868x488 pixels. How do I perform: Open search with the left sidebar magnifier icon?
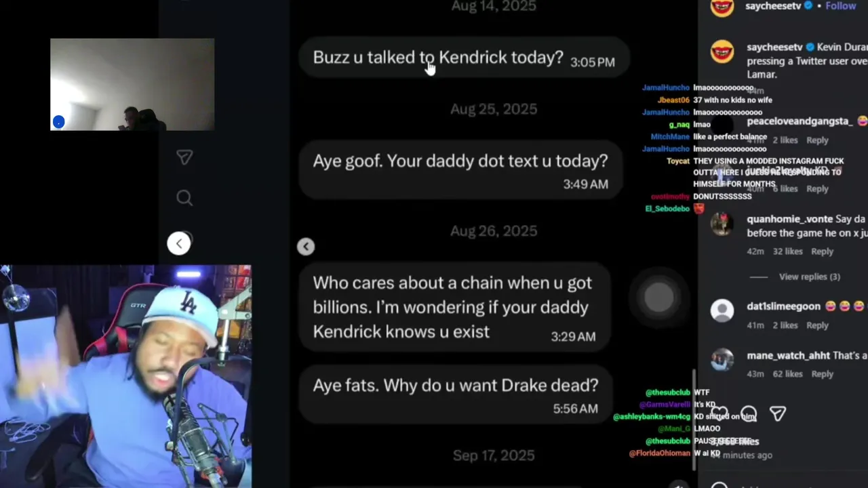pyautogui.click(x=184, y=198)
